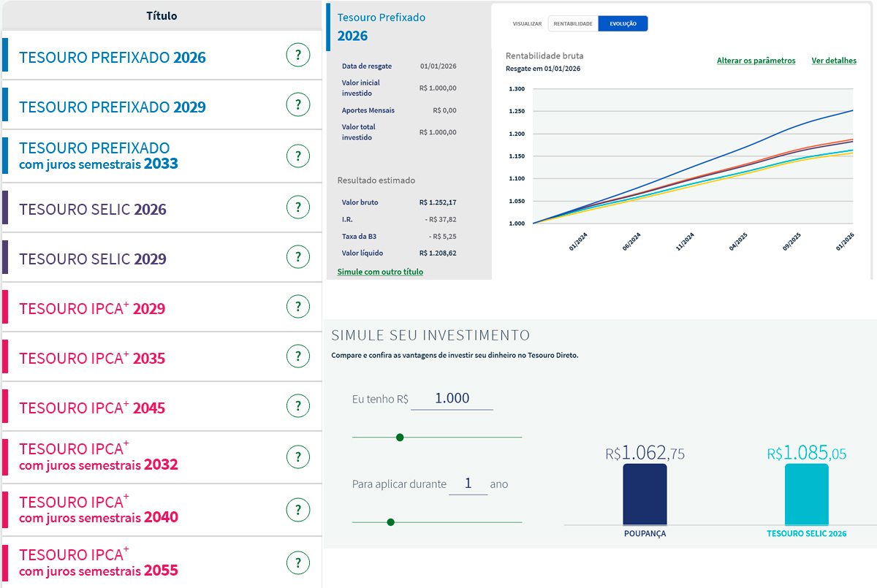This screenshot has height=588, width=877.
Task: Select the Tesouro IPCA+ 2029 title
Action: [x=92, y=308]
